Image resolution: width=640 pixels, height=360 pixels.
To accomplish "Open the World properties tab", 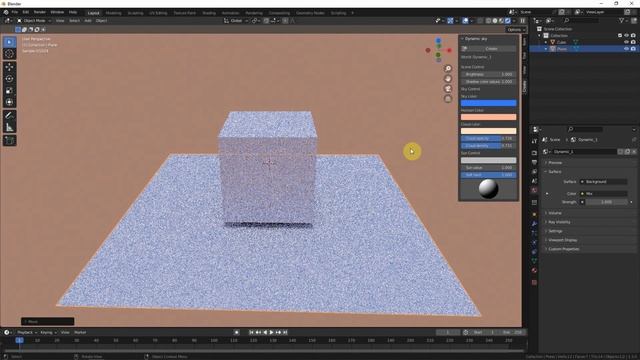I will point(534,190).
